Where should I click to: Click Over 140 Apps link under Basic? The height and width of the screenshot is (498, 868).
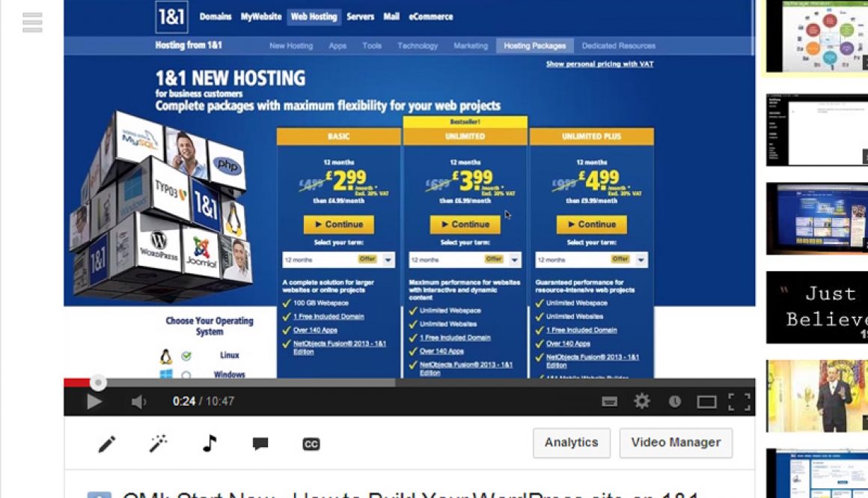pyautogui.click(x=315, y=330)
